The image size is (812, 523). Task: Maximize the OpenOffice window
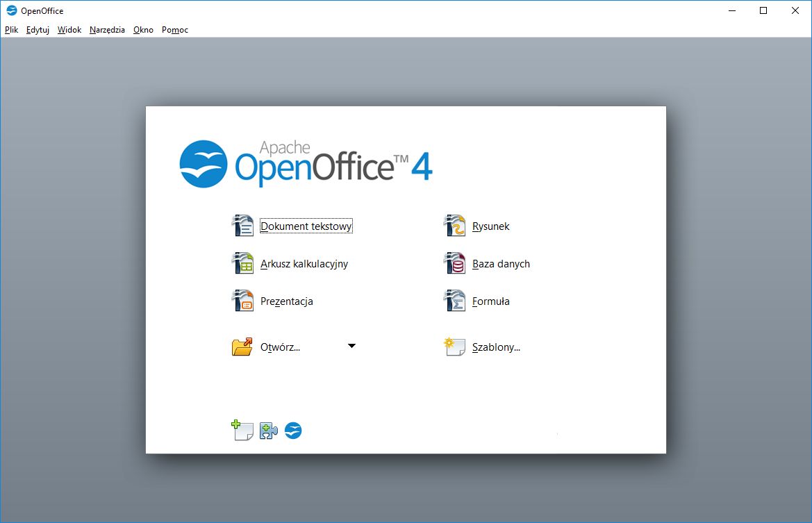click(x=763, y=10)
